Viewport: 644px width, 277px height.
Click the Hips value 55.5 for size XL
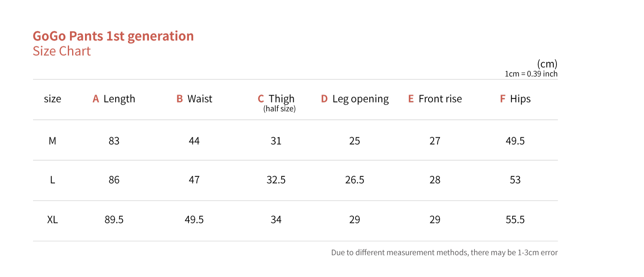(515, 220)
